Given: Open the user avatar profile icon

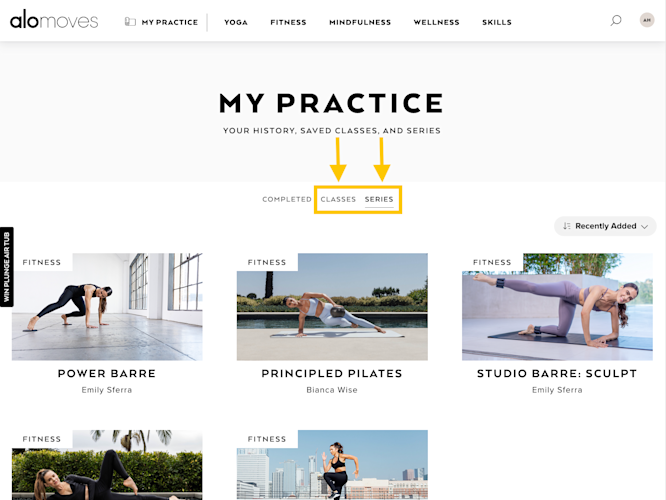Looking at the screenshot, I should [x=647, y=20].
